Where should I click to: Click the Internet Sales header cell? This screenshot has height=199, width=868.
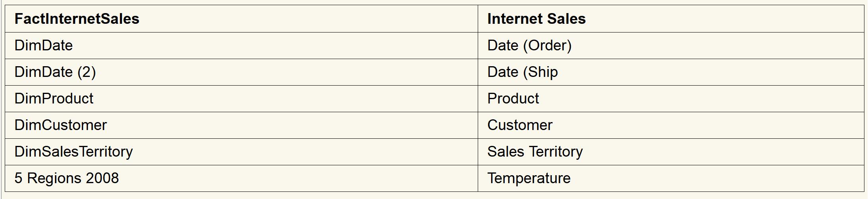(x=536, y=19)
